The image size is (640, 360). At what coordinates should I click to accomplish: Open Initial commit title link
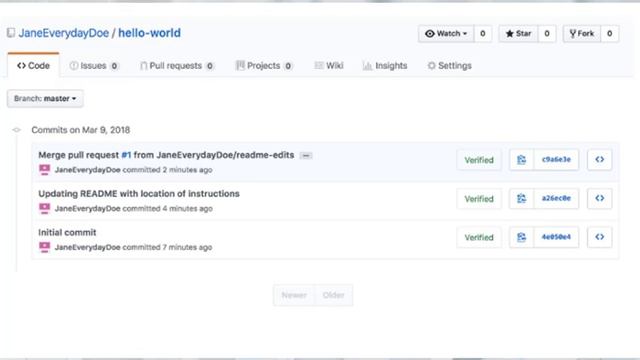click(x=67, y=232)
